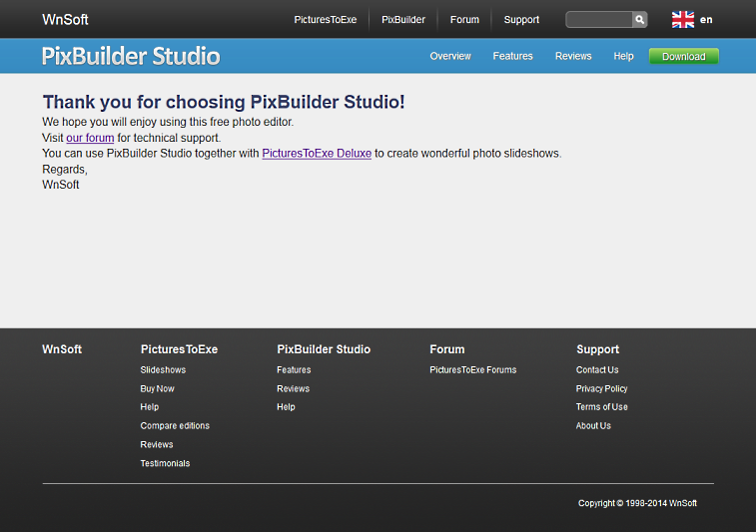756x532 pixels.
Task: Open Compare editions in footer
Action: pos(175,426)
